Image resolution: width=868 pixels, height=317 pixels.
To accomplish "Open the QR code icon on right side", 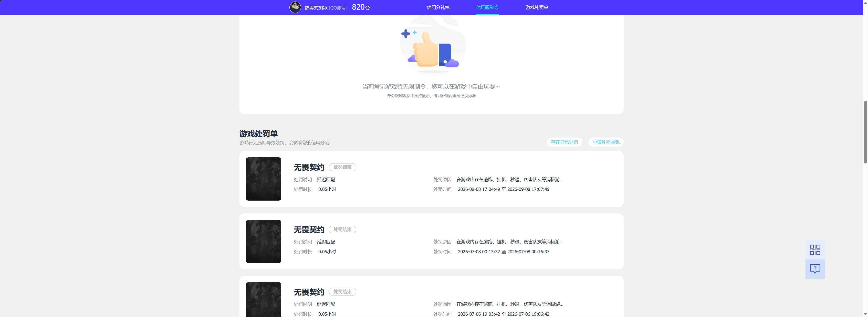I will [815, 250].
